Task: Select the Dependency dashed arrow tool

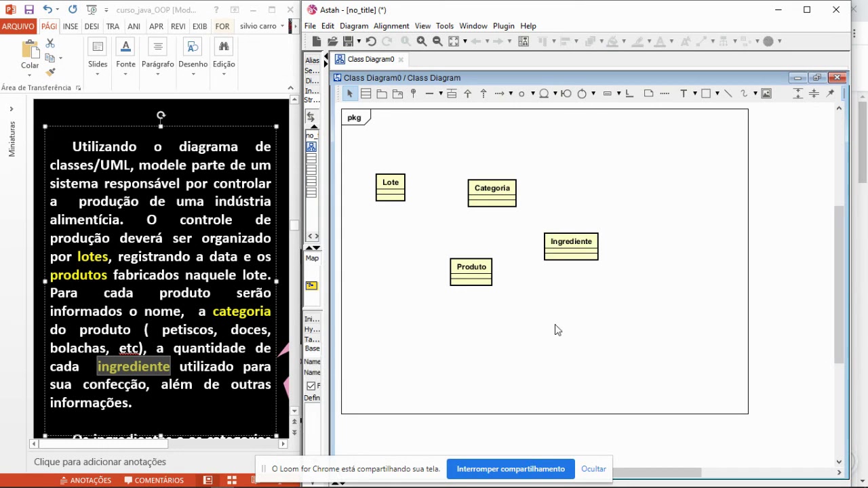Action: [x=500, y=94]
